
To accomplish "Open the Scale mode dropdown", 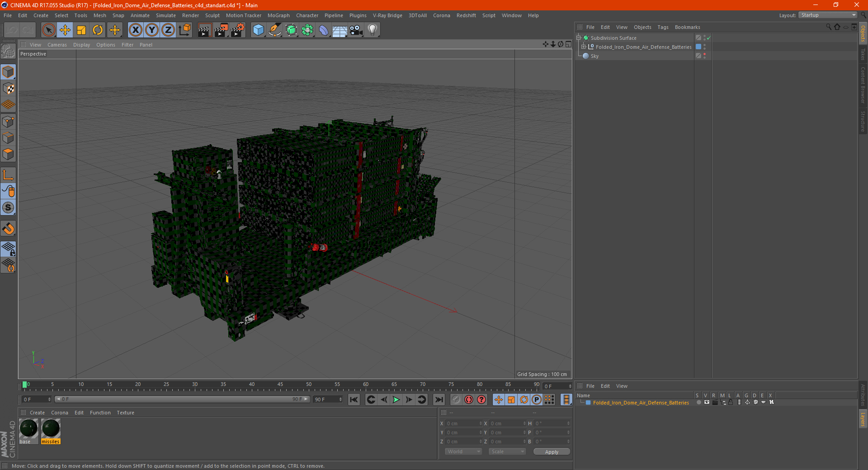I will pos(507,451).
